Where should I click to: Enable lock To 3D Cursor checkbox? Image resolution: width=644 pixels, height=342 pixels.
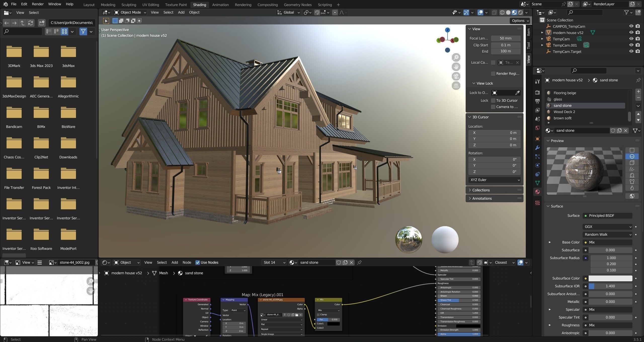click(x=493, y=100)
